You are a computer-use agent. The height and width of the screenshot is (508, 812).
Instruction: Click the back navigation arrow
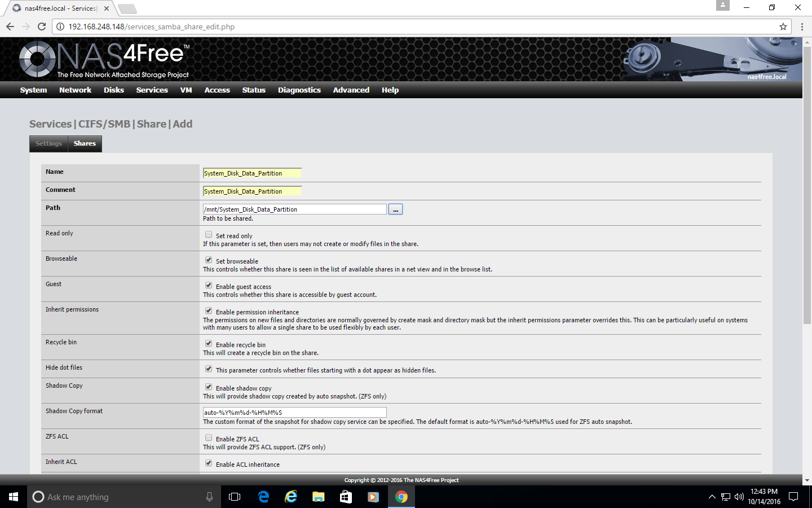[10, 27]
